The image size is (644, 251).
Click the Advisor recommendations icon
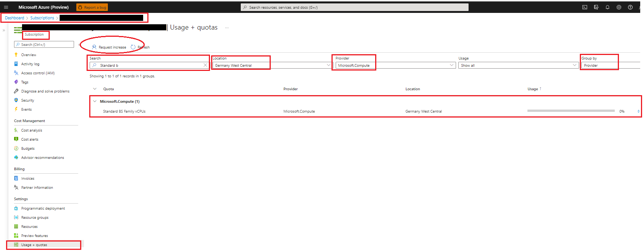[16, 157]
